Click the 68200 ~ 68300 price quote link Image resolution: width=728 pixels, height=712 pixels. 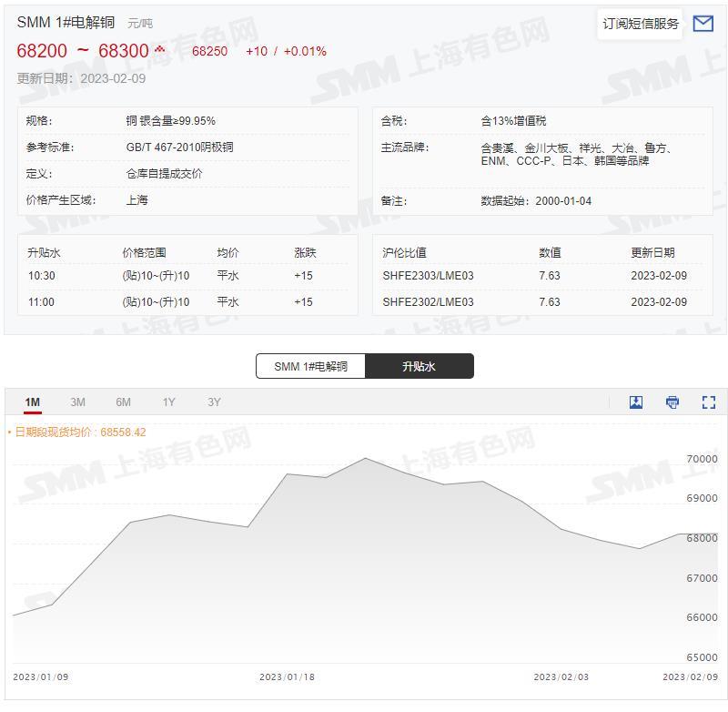pos(82,50)
